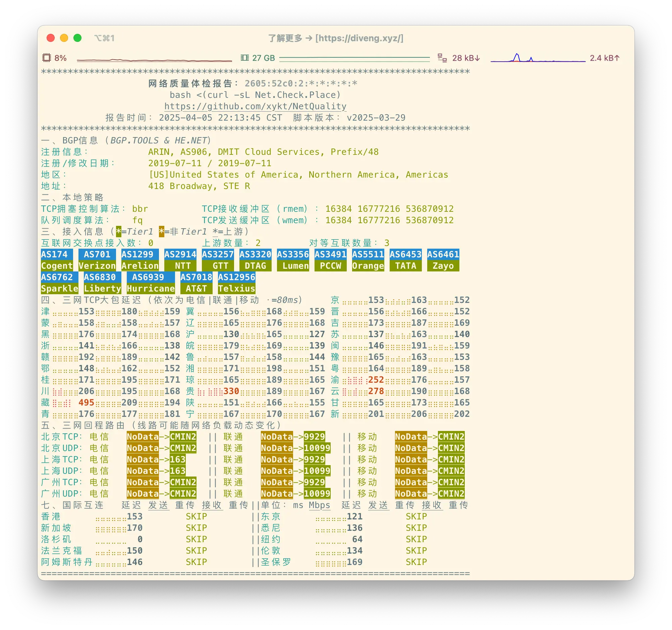672x630 pixels.
Task: Click the AS174 badge
Action: click(x=57, y=254)
